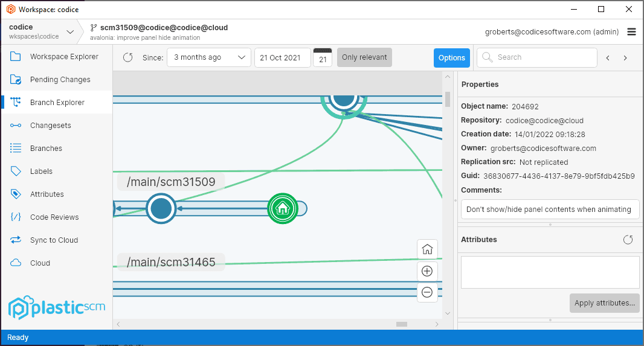The height and width of the screenshot is (346, 644).
Task: Click repository value codice@codice@cloud in Properties
Action: (x=544, y=121)
